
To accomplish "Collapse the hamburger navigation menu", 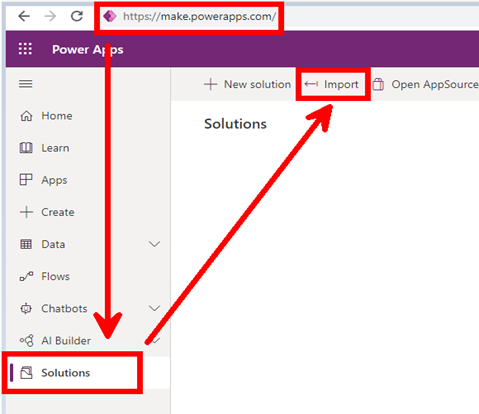I will (x=26, y=84).
